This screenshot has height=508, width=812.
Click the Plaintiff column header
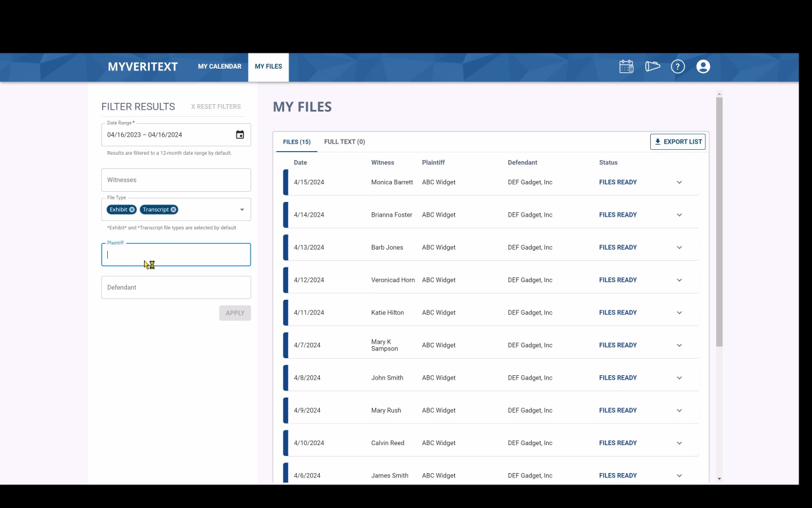click(x=433, y=163)
